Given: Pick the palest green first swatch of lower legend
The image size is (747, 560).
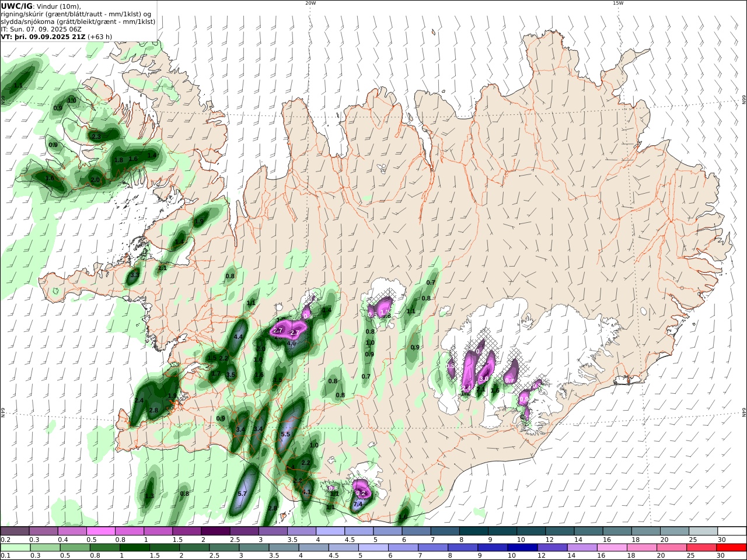Looking at the screenshot, I should 15,548.
